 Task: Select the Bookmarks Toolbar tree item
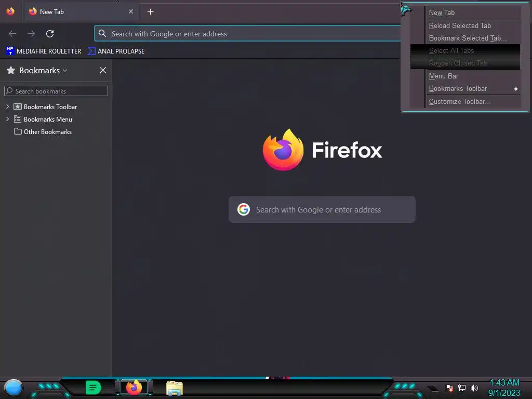pos(50,107)
